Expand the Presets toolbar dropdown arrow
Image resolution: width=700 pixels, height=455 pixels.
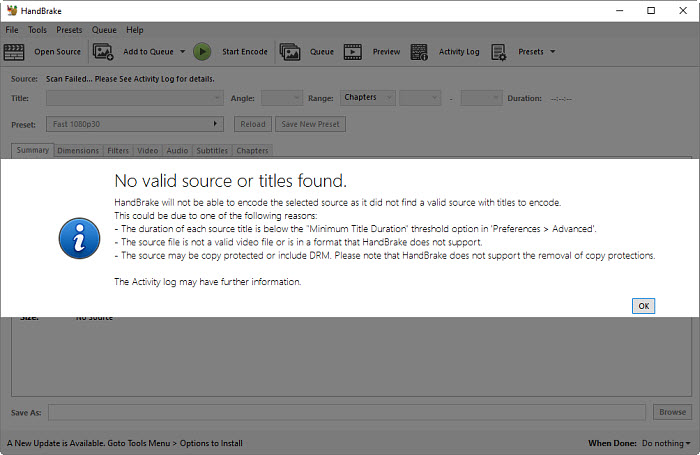coord(553,52)
